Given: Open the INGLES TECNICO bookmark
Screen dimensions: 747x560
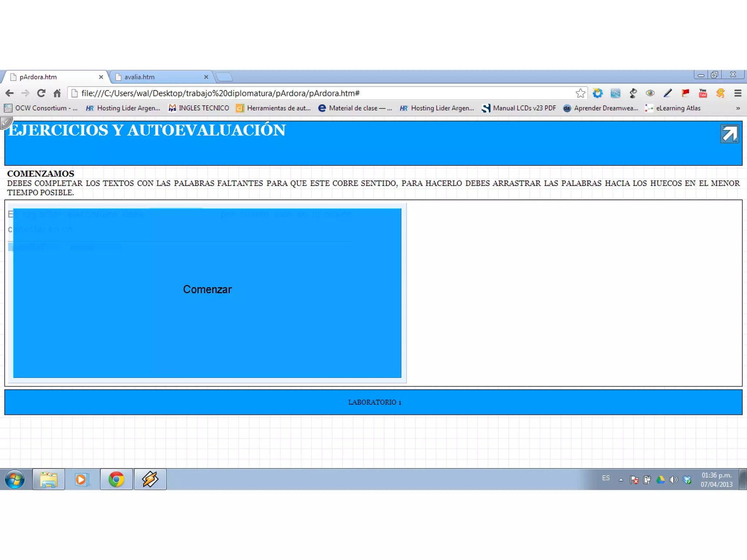Looking at the screenshot, I should pos(199,108).
